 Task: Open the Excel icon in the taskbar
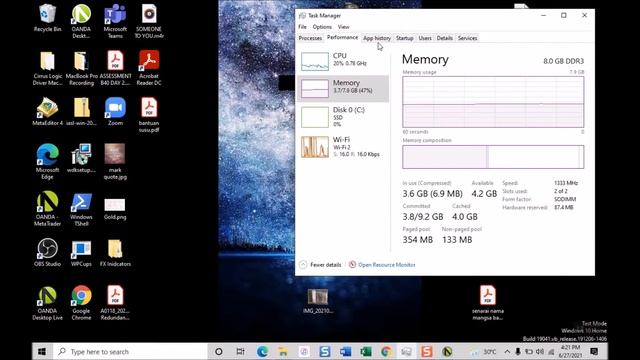[x=366, y=351]
